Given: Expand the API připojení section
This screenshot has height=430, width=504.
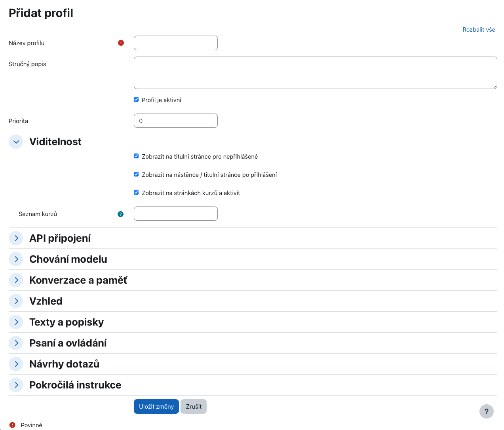Looking at the screenshot, I should (16, 238).
